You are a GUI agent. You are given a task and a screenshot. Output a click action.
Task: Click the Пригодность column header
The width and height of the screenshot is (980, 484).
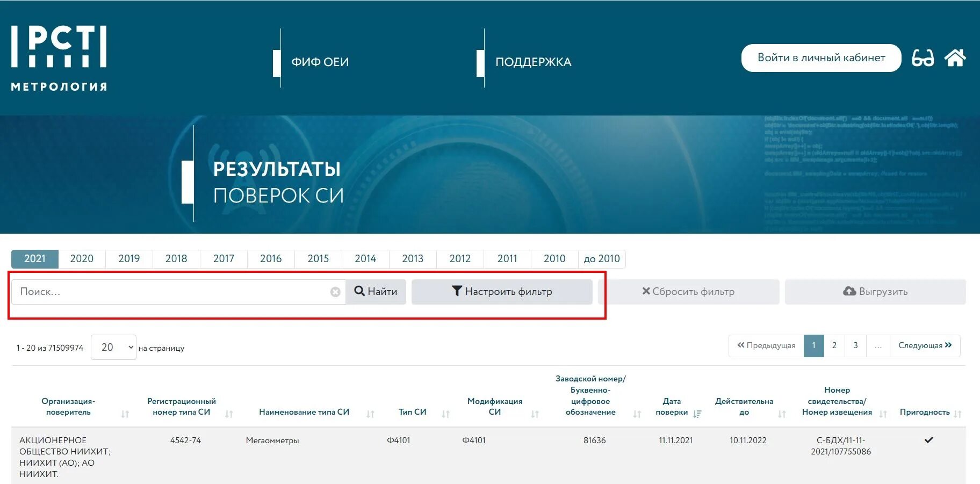pyautogui.click(x=925, y=412)
